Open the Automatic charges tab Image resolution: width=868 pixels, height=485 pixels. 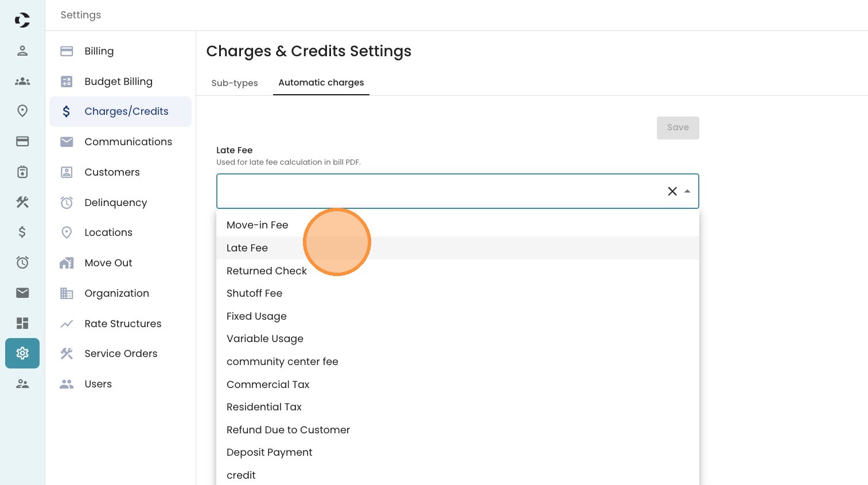[x=321, y=83]
